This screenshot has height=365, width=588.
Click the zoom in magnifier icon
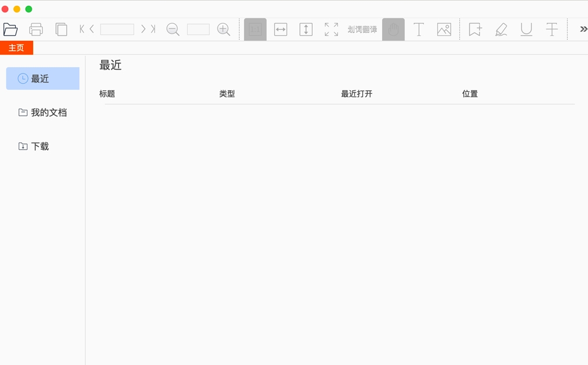[x=223, y=29]
